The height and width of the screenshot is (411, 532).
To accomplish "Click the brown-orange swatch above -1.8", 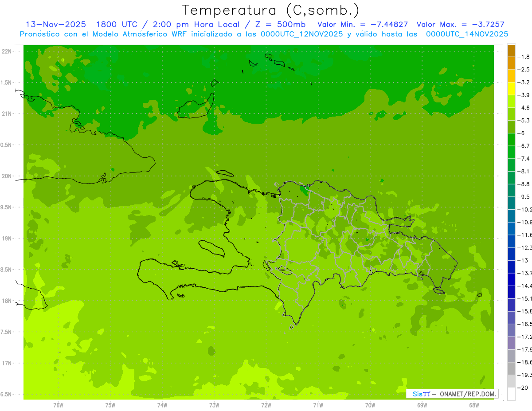I will pos(511,51).
